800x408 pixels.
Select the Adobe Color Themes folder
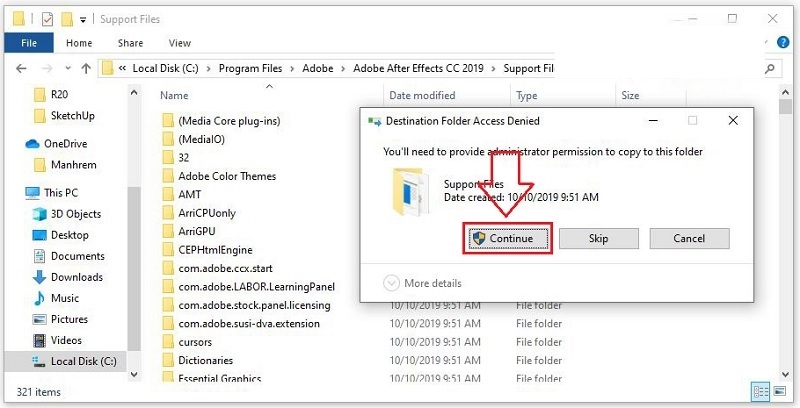[x=227, y=176]
